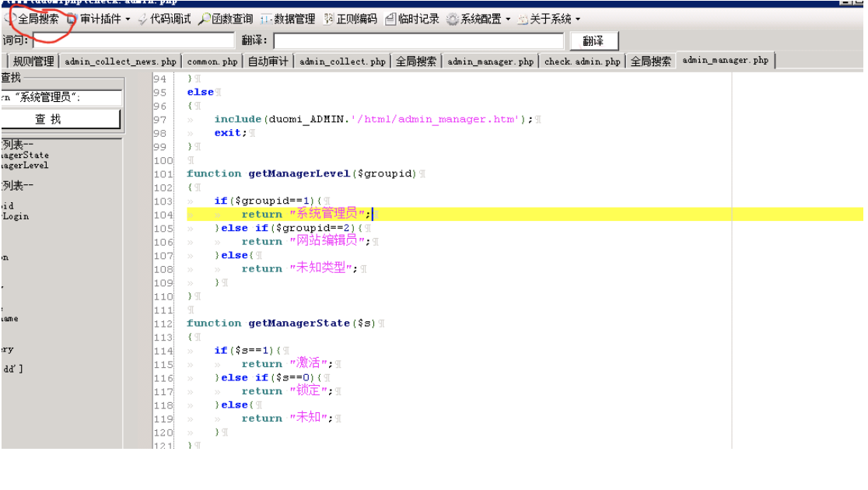Viewport: 868px width, 490px height.
Task: Click the 'exit;' code line
Action: coord(230,133)
